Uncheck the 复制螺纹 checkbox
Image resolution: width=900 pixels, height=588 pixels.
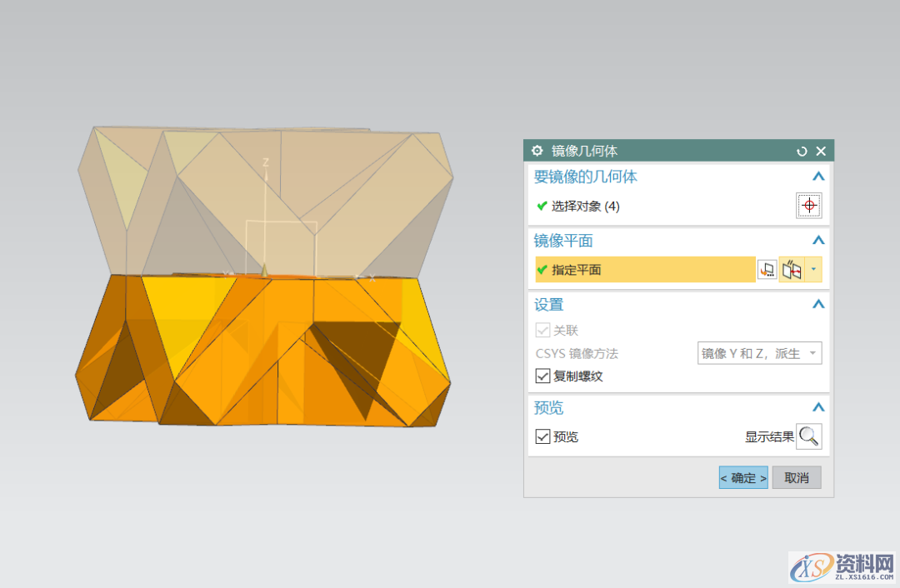544,375
